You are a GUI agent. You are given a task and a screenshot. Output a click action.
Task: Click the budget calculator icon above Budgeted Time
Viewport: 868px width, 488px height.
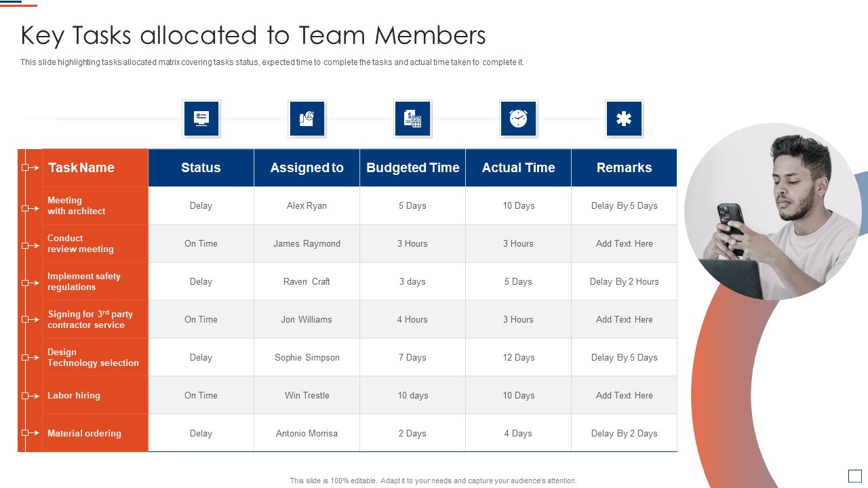point(413,119)
